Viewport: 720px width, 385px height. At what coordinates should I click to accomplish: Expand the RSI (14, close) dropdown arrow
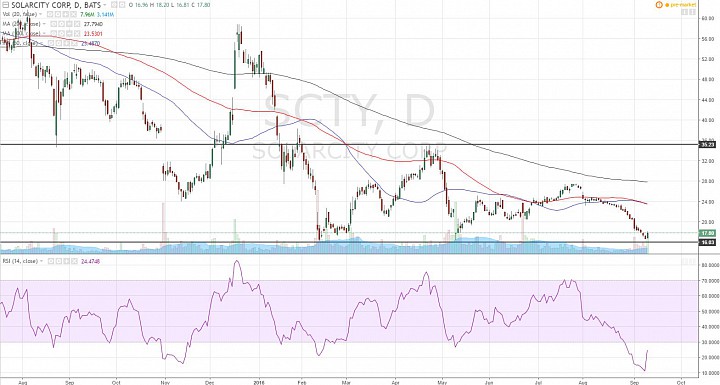(41, 261)
